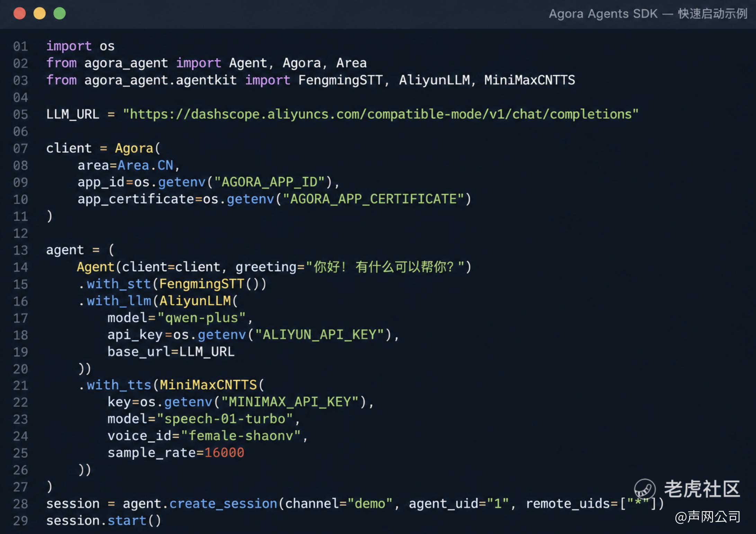Viewport: 756px width, 534px height.
Task: Click the greeting string "你好！有什么可以帮你？"
Action: pos(385,267)
